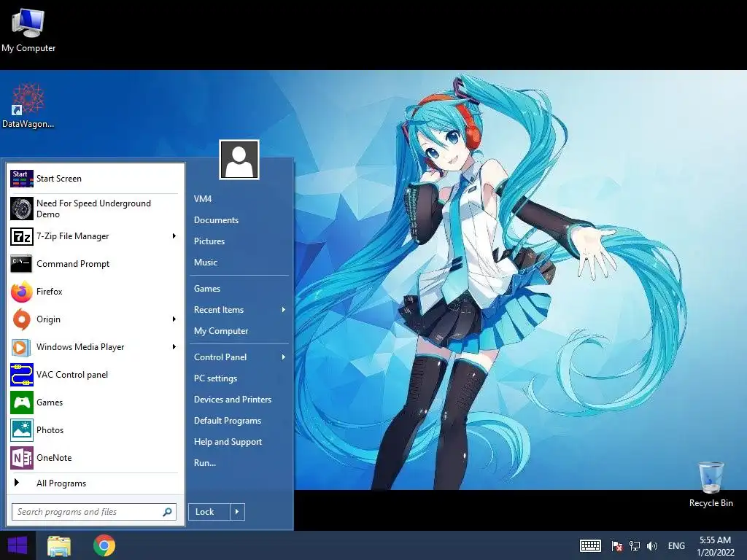This screenshot has height=560, width=747.
Task: Click the ENG language indicator
Action: (x=676, y=545)
